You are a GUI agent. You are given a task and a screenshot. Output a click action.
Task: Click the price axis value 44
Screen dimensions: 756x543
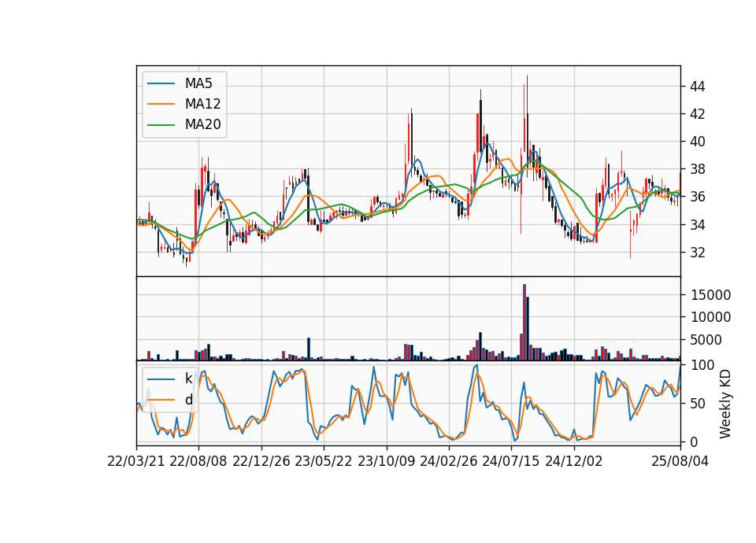click(x=697, y=87)
